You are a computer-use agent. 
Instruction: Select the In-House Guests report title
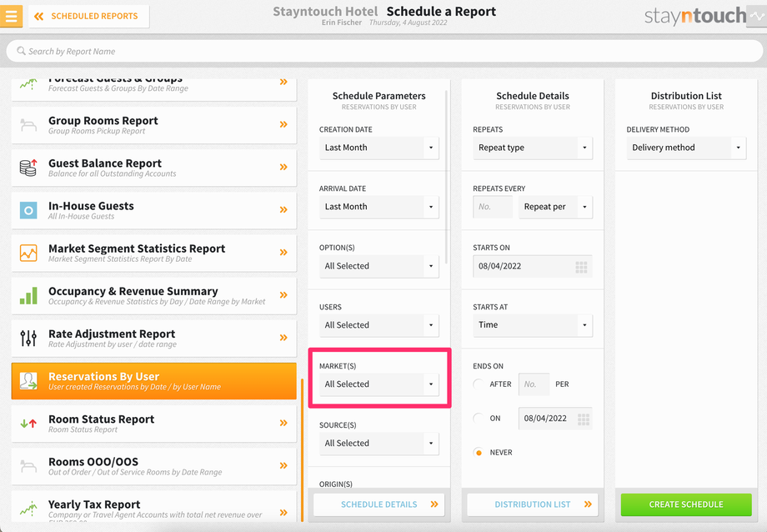pos(91,206)
